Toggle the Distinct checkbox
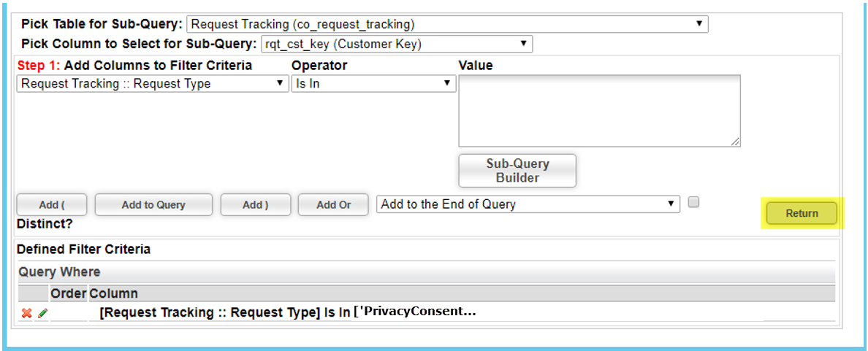 point(693,202)
